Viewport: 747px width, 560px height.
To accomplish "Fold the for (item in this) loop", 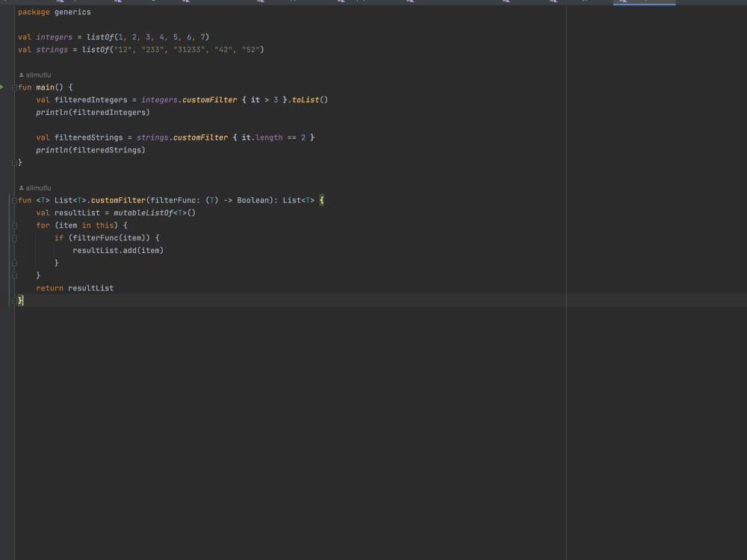I will (14, 225).
